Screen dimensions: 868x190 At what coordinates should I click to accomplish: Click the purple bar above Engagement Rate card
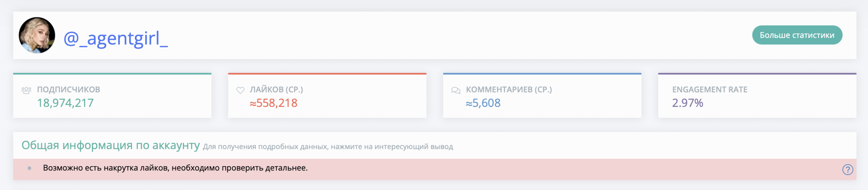point(757,74)
